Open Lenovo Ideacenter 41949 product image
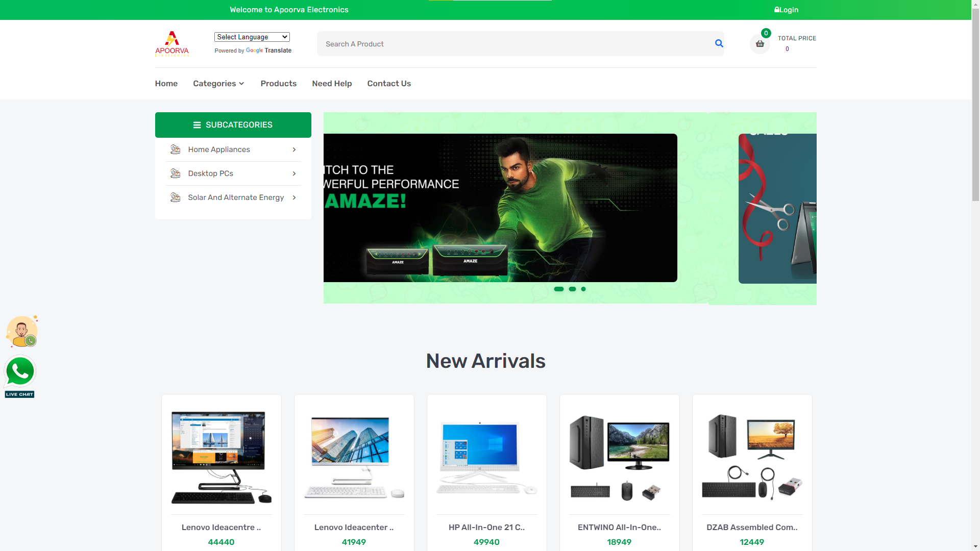Viewport: 980px width, 551px height. (x=354, y=458)
